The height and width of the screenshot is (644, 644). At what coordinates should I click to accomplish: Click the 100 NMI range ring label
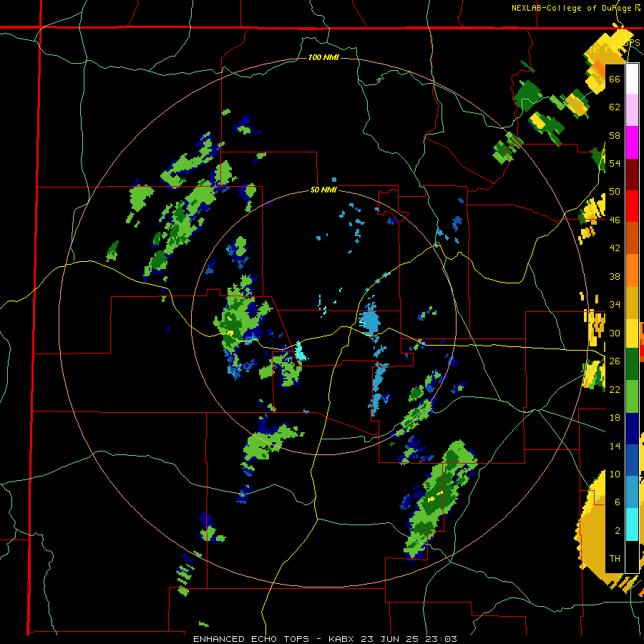(x=323, y=57)
